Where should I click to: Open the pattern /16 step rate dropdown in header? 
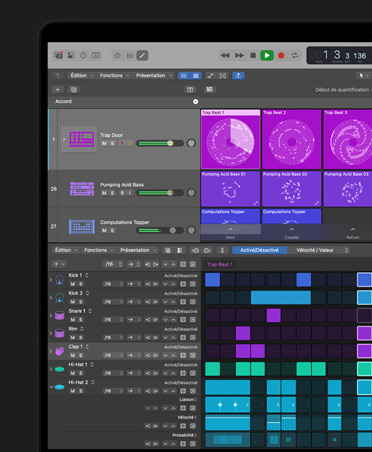point(114,264)
